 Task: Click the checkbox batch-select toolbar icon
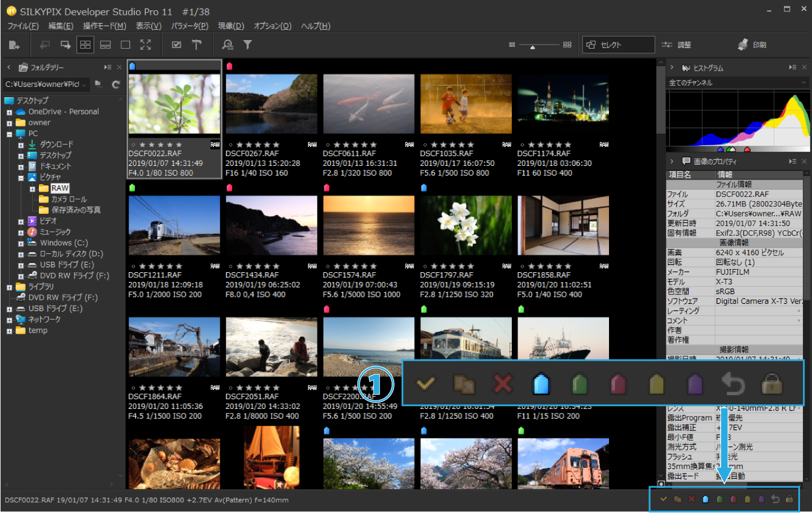pos(177,45)
